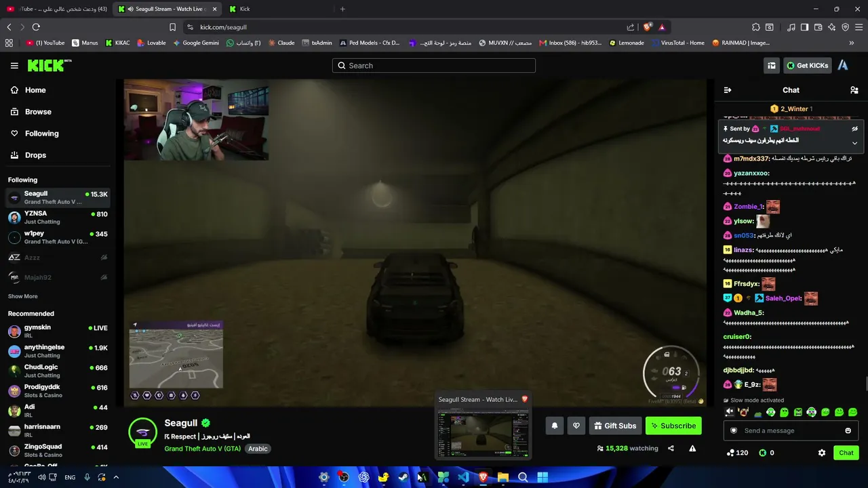
Task: Open the chat settings gear
Action: click(822, 453)
